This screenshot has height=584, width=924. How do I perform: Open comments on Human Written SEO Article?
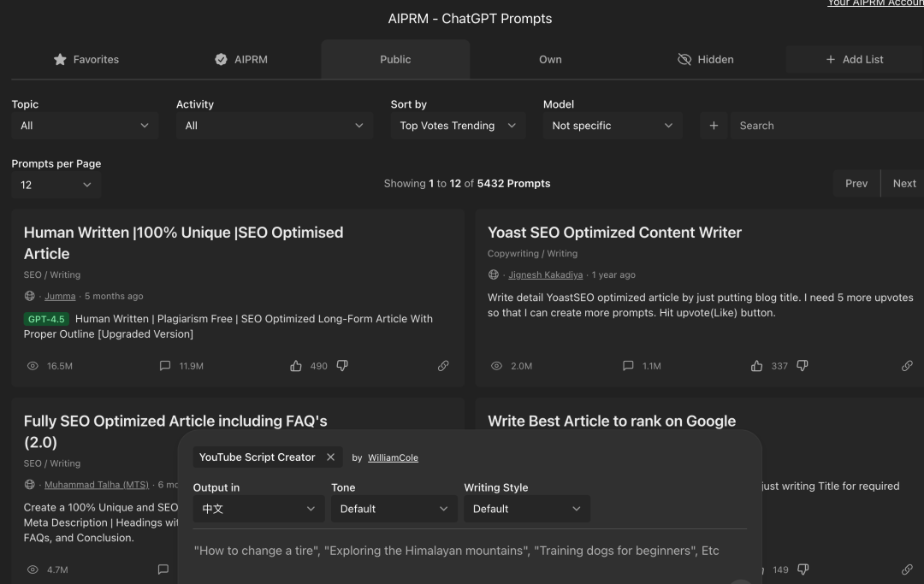point(165,366)
